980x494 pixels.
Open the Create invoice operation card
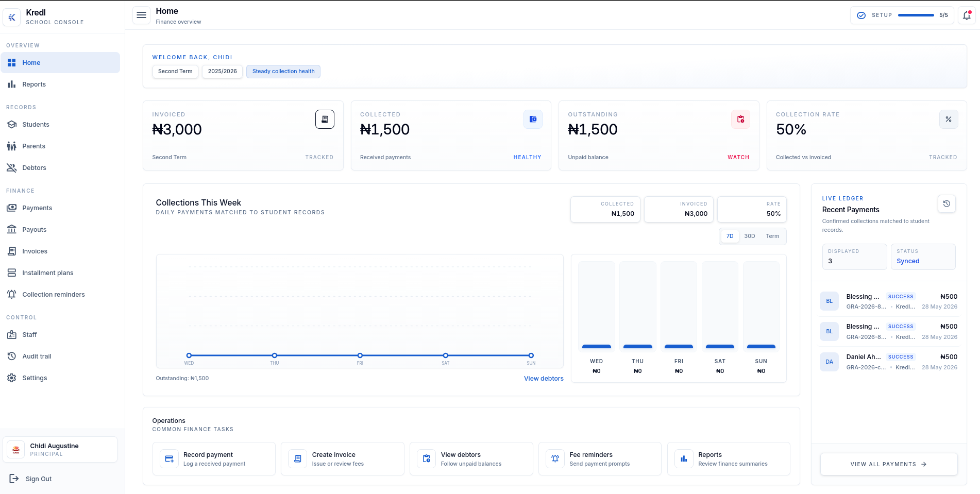(x=343, y=458)
